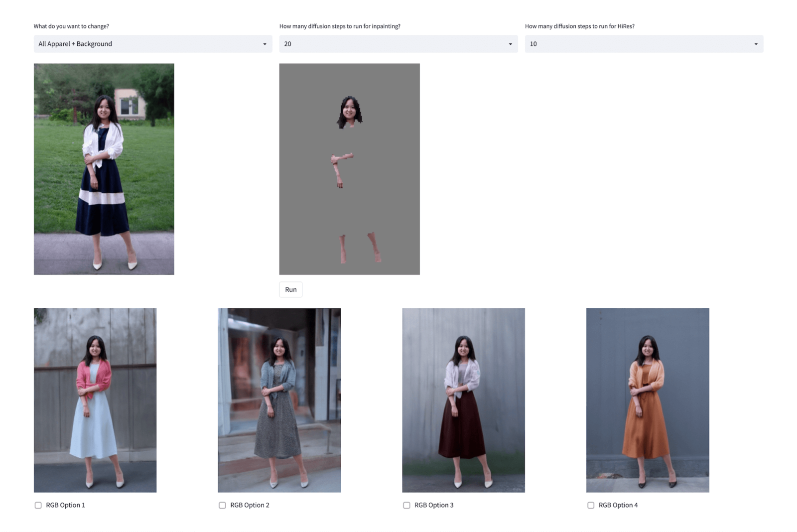
Task: Check the RGB Option 3 checkbox
Action: click(406, 505)
